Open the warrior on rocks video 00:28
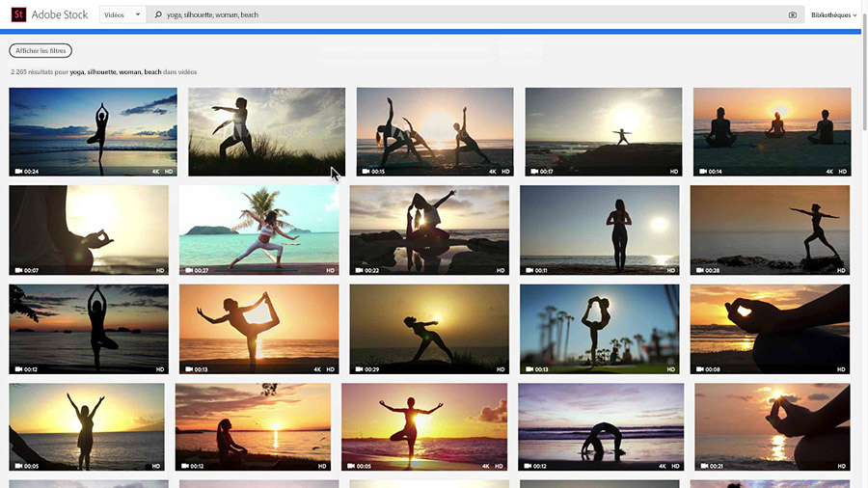The image size is (868, 488). [x=770, y=230]
